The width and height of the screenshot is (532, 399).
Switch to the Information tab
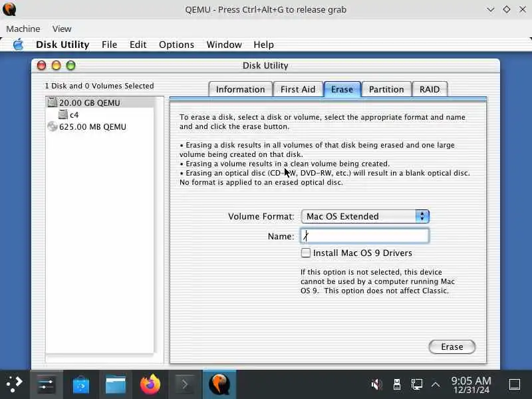click(240, 89)
